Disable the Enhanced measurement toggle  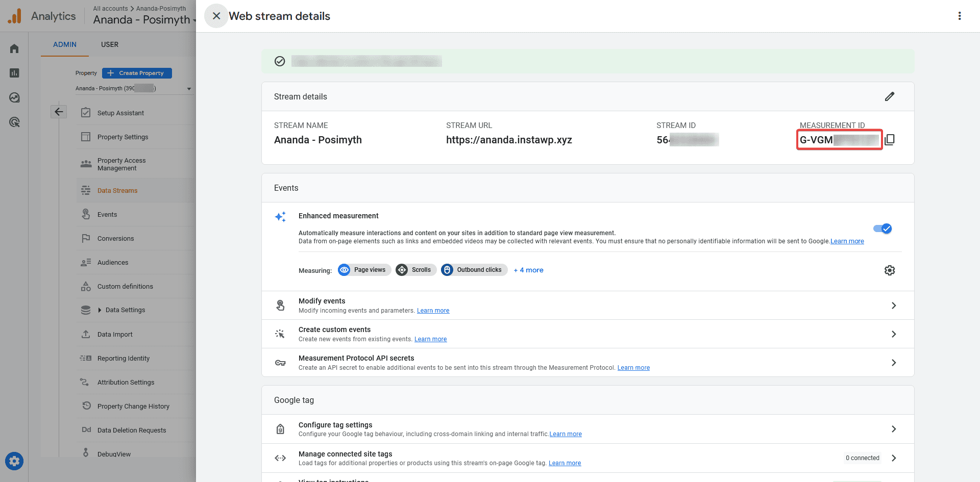pos(883,229)
